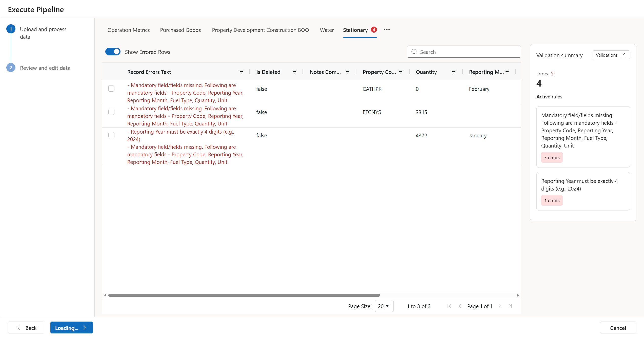Switch to the Purchased Goods tab
The image size is (644, 338).
[180, 30]
